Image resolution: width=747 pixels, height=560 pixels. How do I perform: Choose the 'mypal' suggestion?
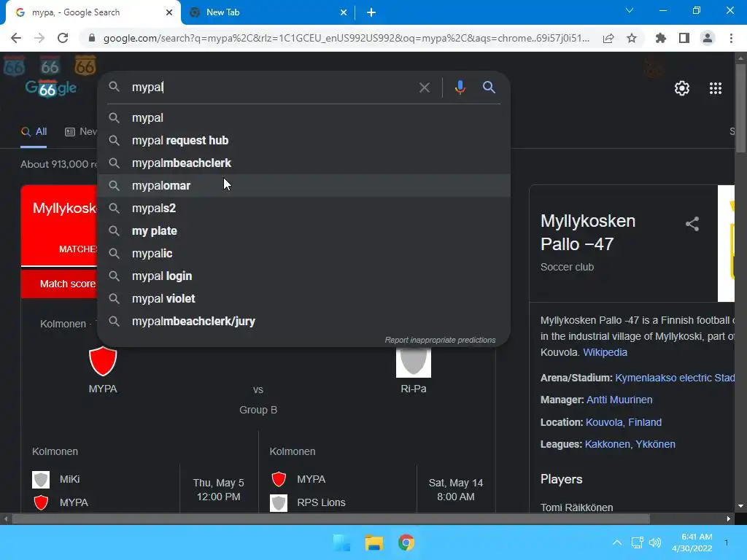tap(303, 117)
